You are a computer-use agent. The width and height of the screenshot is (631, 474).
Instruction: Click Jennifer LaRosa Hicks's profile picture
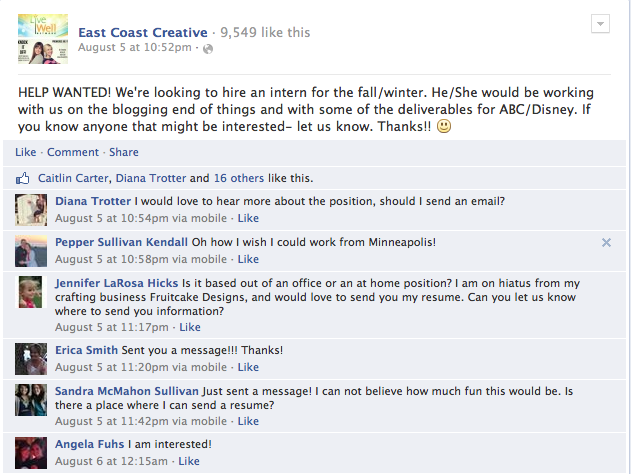click(31, 292)
